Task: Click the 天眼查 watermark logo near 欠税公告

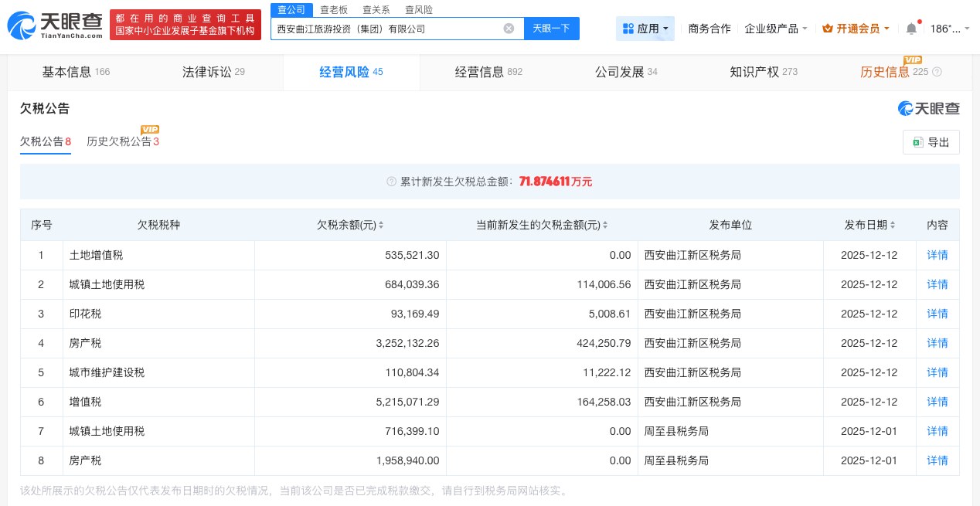Action: (x=928, y=109)
